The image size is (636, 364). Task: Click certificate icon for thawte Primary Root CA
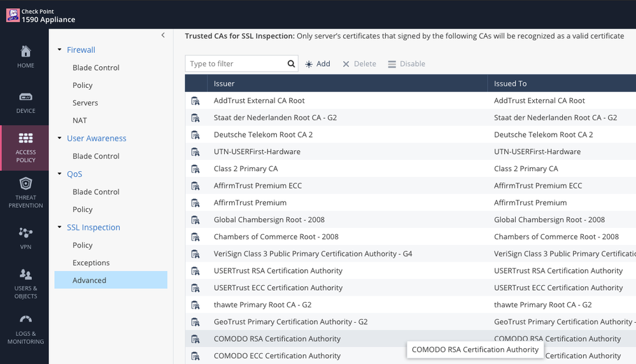195,305
